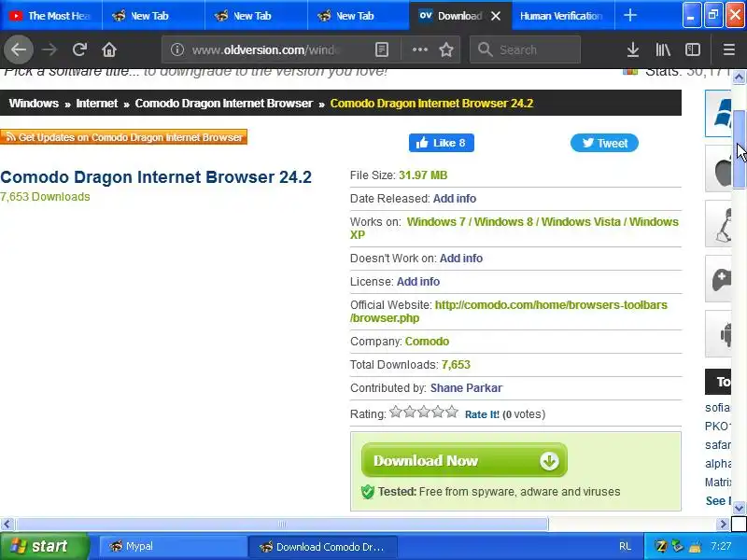The image size is (747, 560).
Task: Open the library icon in toolbar
Action: (x=663, y=49)
